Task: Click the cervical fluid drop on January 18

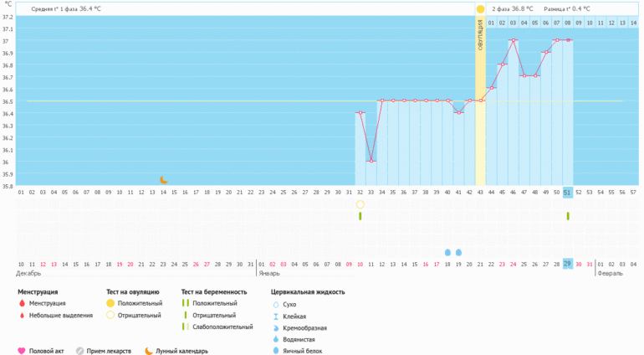Action: coord(447,251)
